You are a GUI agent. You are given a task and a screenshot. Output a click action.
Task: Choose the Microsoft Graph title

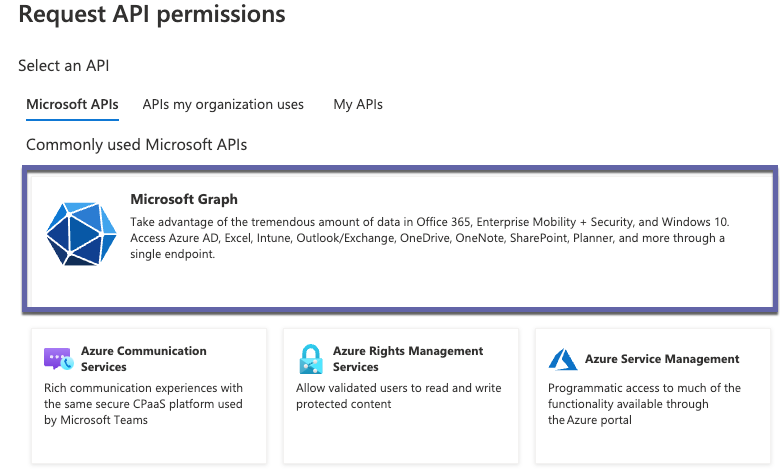[184, 199]
